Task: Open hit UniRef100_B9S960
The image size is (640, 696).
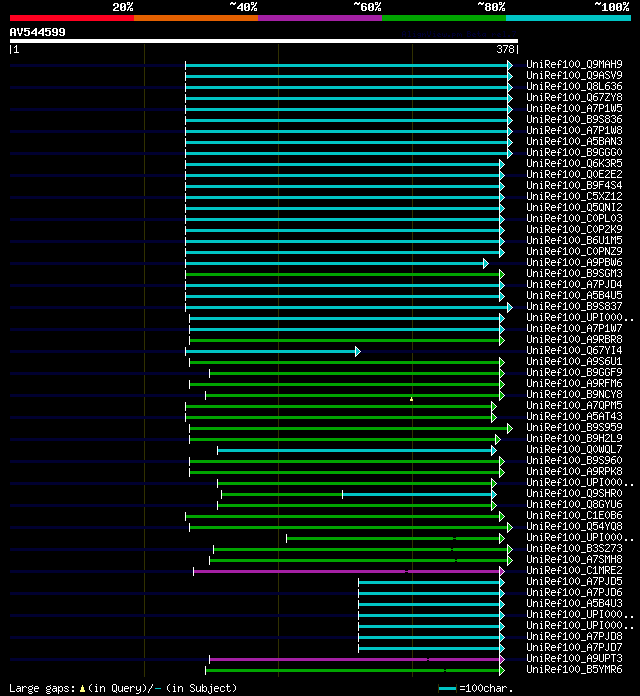Action: coord(574,460)
